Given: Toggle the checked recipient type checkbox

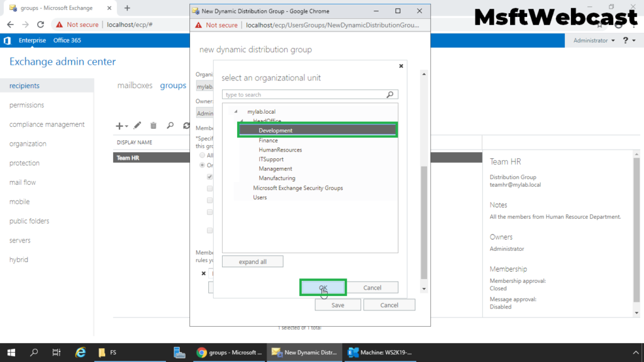Looking at the screenshot, I should point(210,177).
